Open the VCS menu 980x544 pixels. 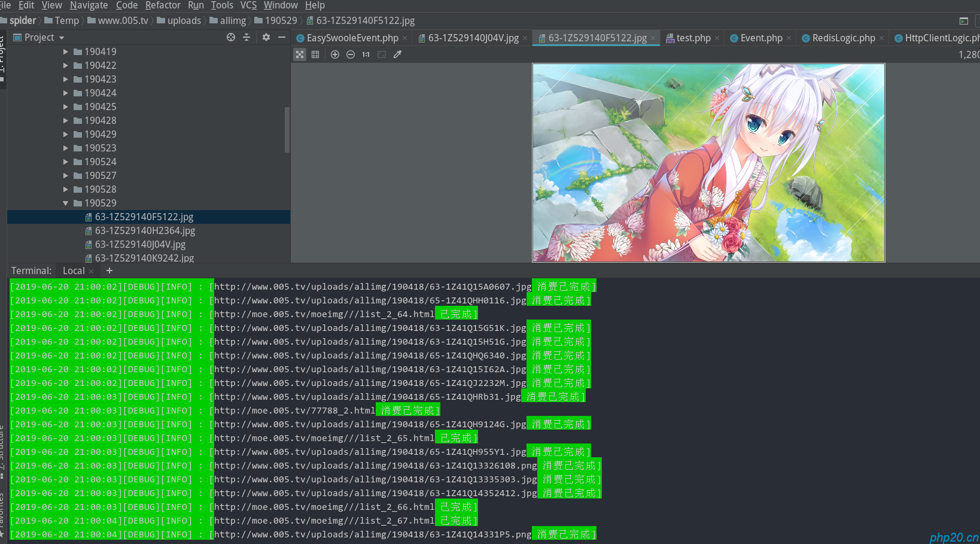[x=248, y=5]
